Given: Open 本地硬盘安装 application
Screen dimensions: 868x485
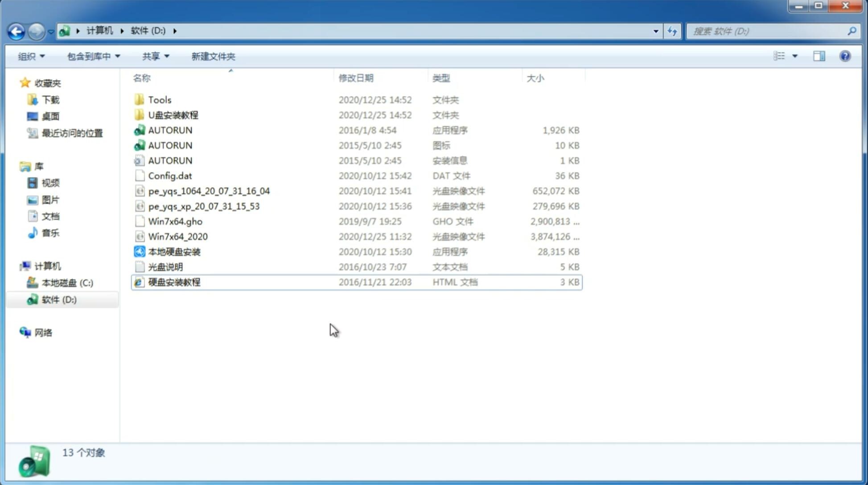Looking at the screenshot, I should [174, 251].
